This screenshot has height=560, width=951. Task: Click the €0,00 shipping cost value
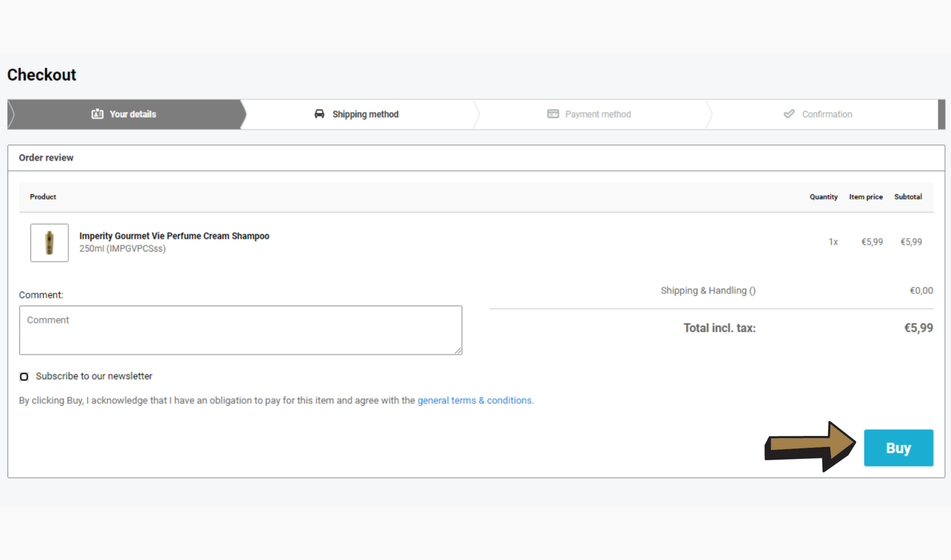pyautogui.click(x=921, y=290)
